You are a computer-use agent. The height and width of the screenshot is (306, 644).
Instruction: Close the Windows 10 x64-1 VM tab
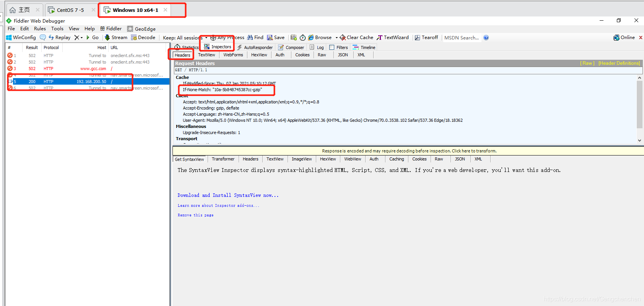(165, 10)
